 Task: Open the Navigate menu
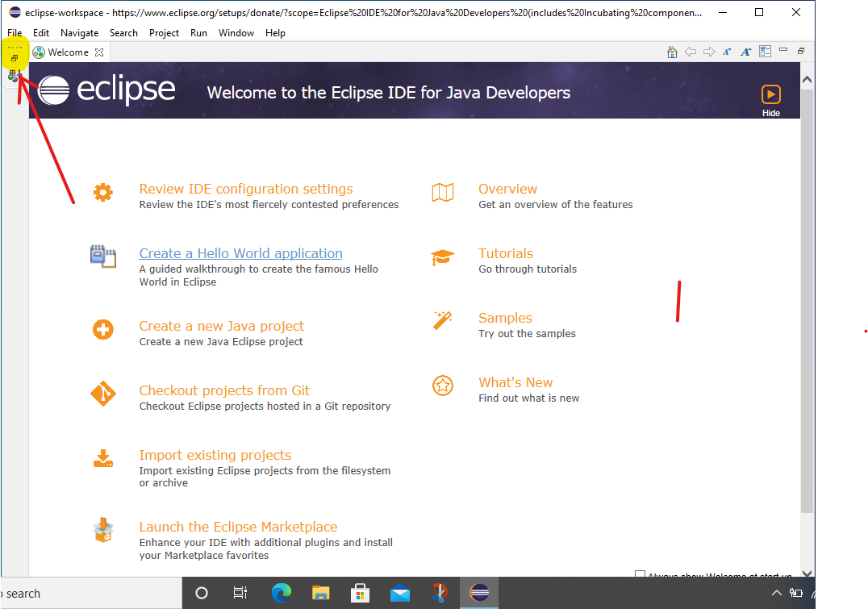point(79,33)
